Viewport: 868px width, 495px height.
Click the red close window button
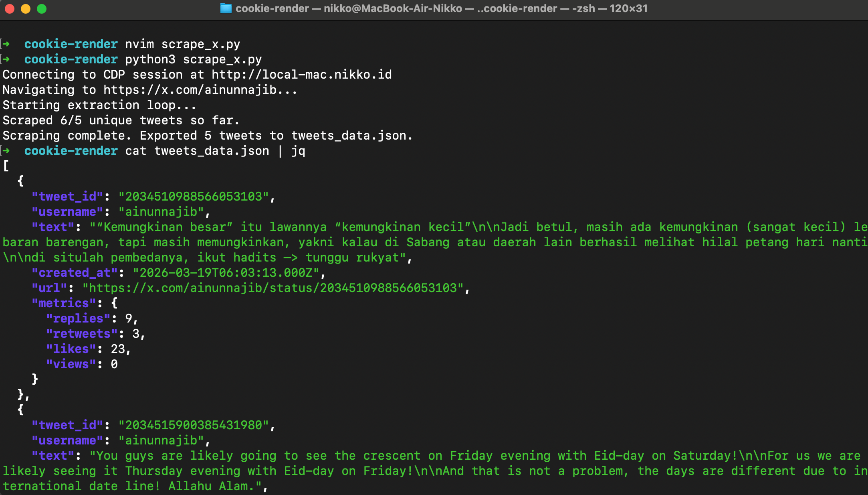(10, 9)
